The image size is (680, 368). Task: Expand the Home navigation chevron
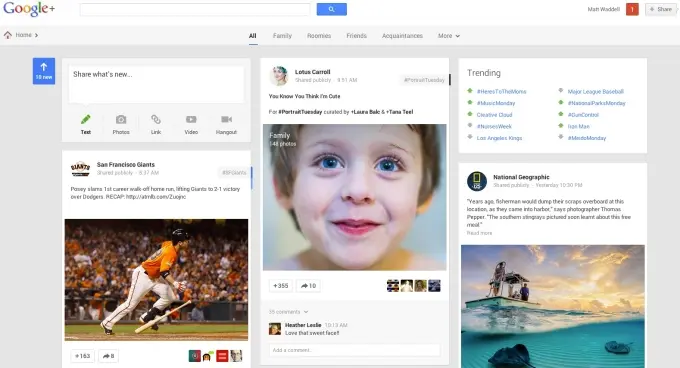[x=36, y=35]
